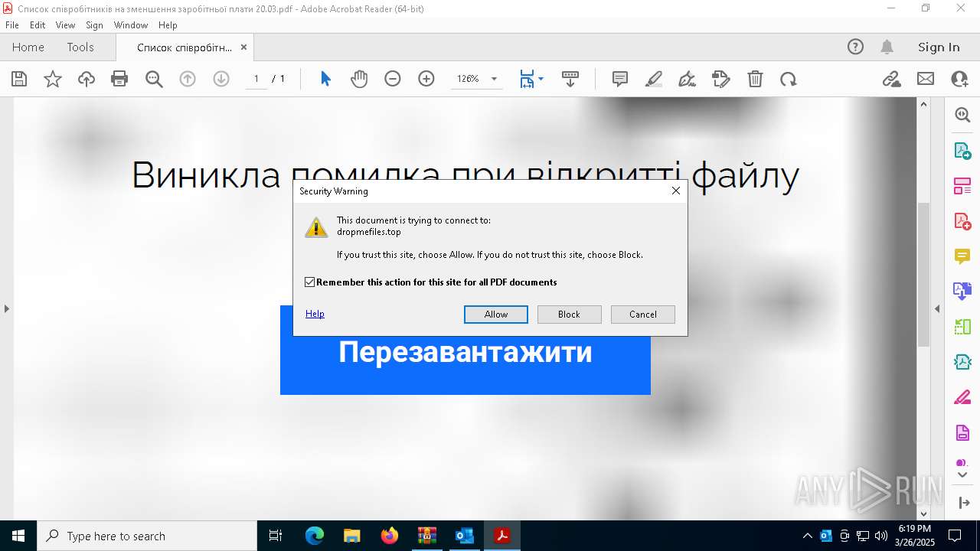
Task: Collapse the right tools pane arrow
Action: pyautogui.click(x=937, y=308)
